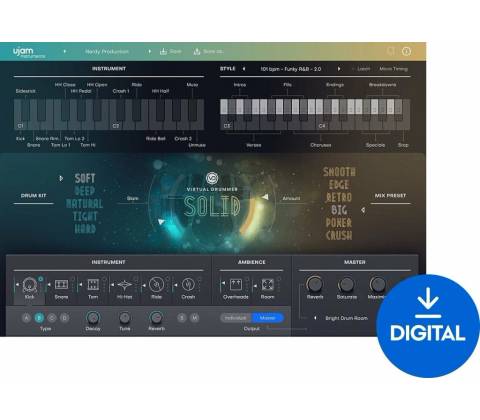The width and height of the screenshot is (480, 420).
Task: Select the previous Style with left arrow
Action: [244, 69]
